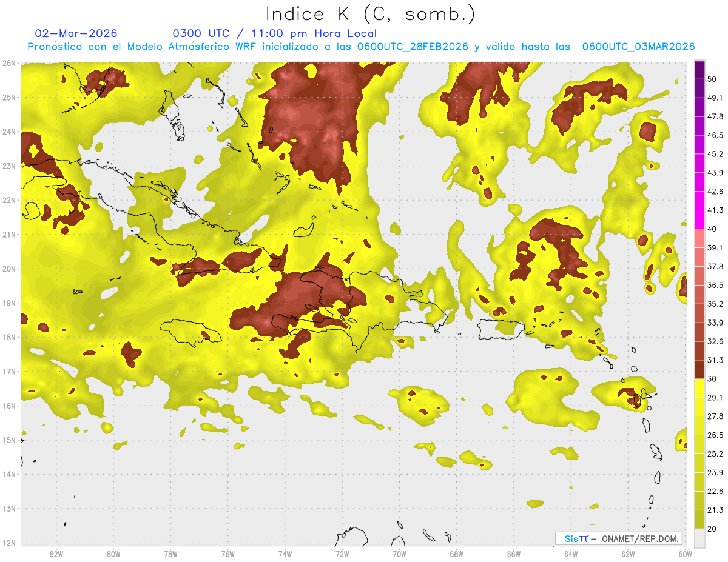The width and height of the screenshot is (728, 562).
Task: Click the 68W longitude label
Action: click(457, 554)
